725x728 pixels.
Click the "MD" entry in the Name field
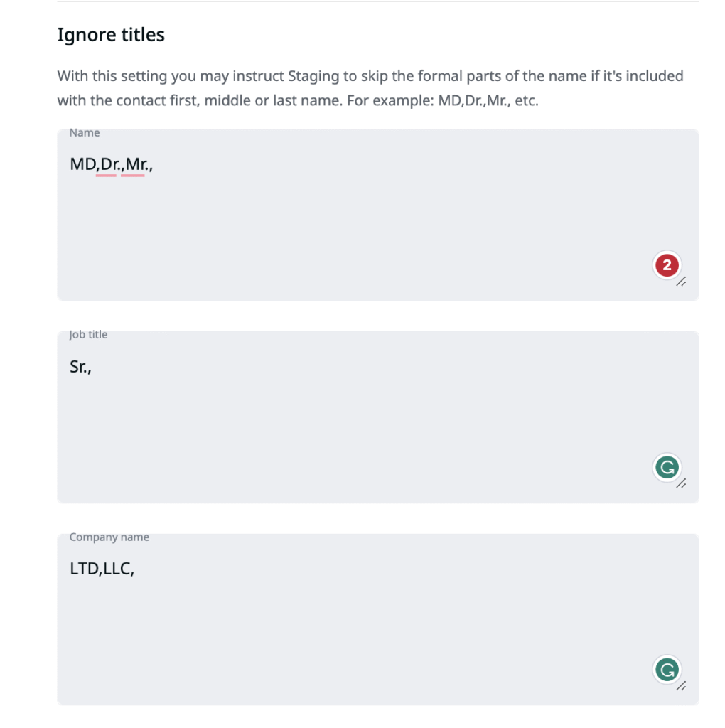pos(82,165)
